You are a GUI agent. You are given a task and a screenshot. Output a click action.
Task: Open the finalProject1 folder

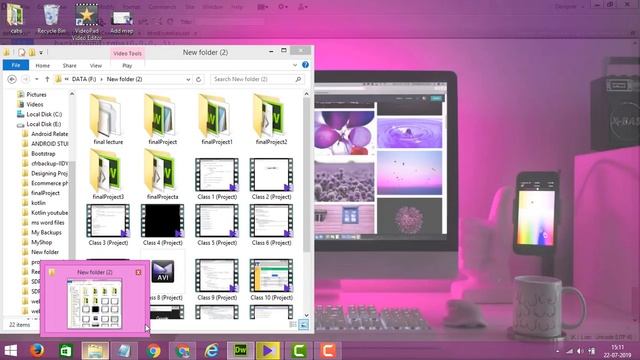(x=217, y=119)
